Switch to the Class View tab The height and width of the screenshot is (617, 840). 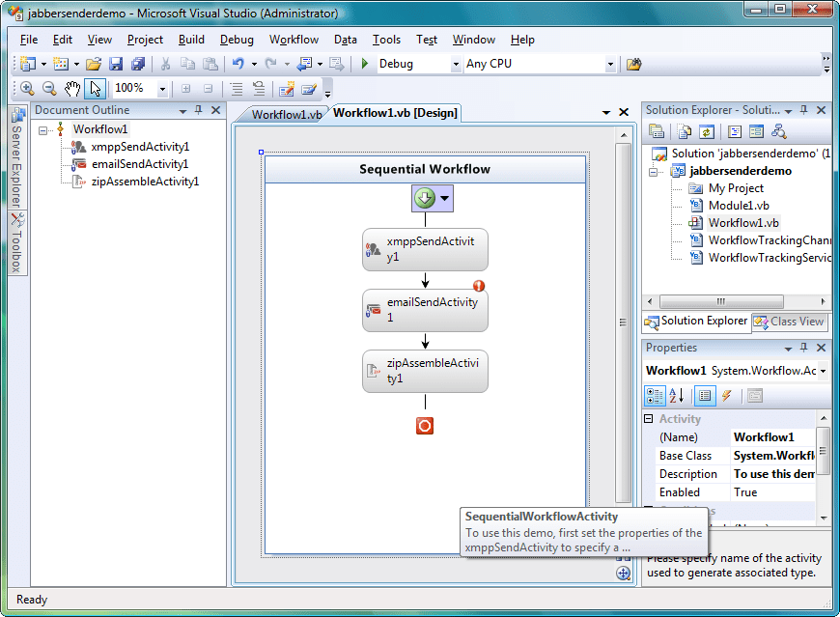[x=789, y=322]
